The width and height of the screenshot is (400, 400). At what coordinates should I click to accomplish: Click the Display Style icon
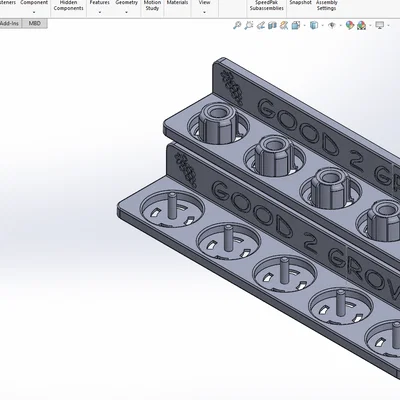[x=314, y=25]
